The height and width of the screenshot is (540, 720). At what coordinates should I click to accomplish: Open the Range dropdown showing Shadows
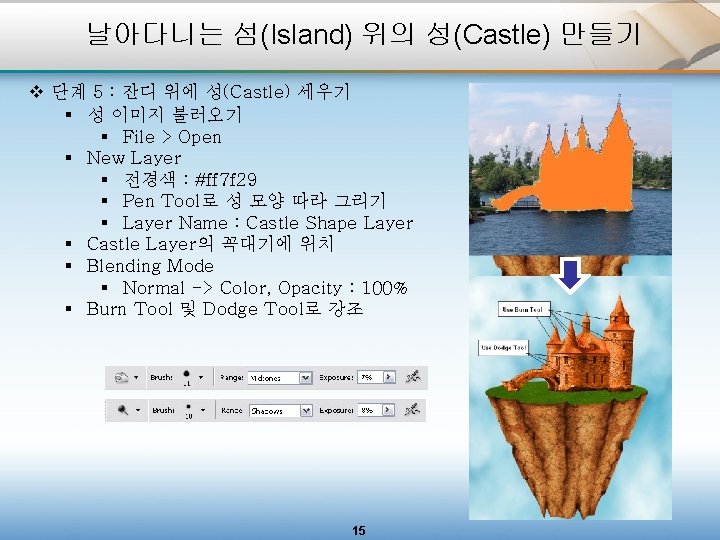pyautogui.click(x=281, y=411)
